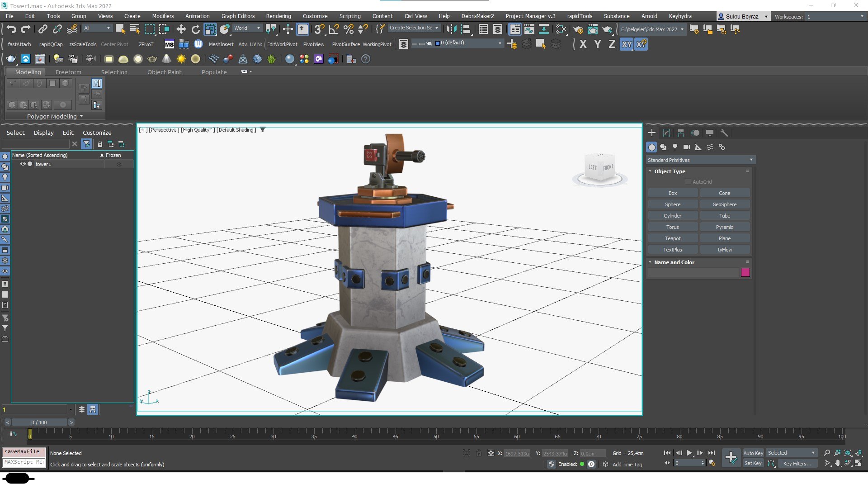Toggle the selection lock padlock in status bar
The width and height of the screenshot is (868, 484).
[x=478, y=453]
